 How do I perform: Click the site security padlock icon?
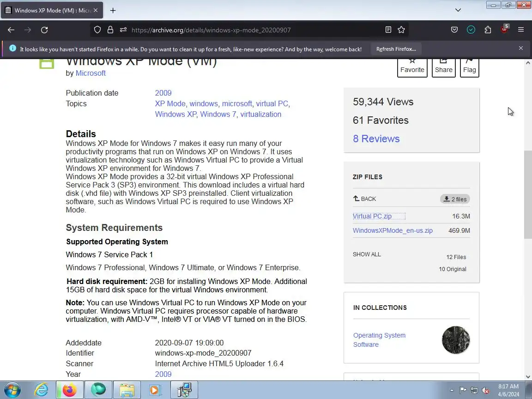click(x=110, y=30)
